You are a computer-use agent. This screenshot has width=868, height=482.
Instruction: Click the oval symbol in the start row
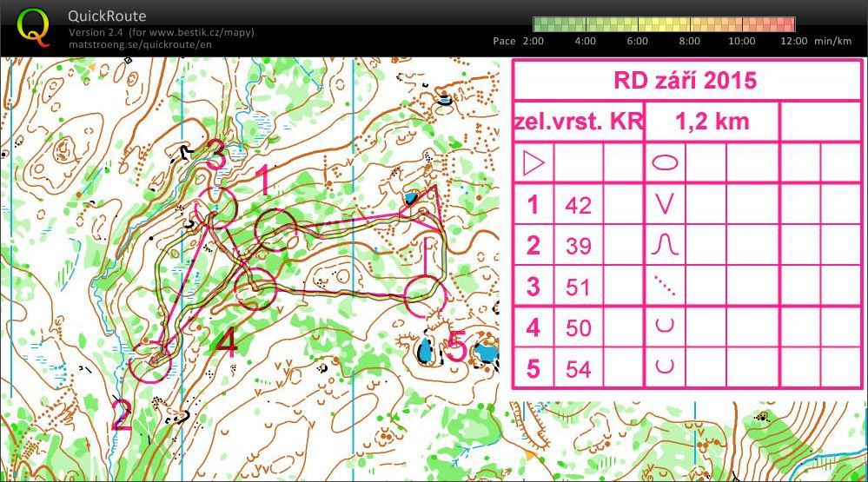tap(665, 162)
